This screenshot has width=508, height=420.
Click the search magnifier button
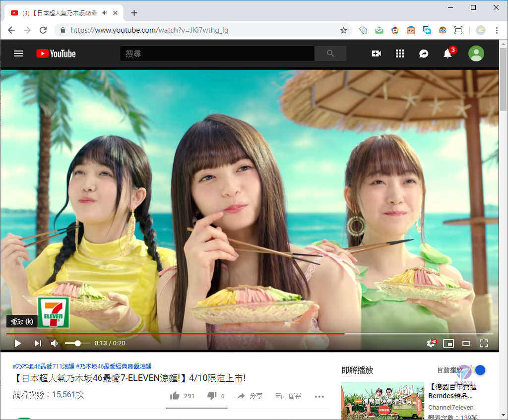[x=330, y=54]
